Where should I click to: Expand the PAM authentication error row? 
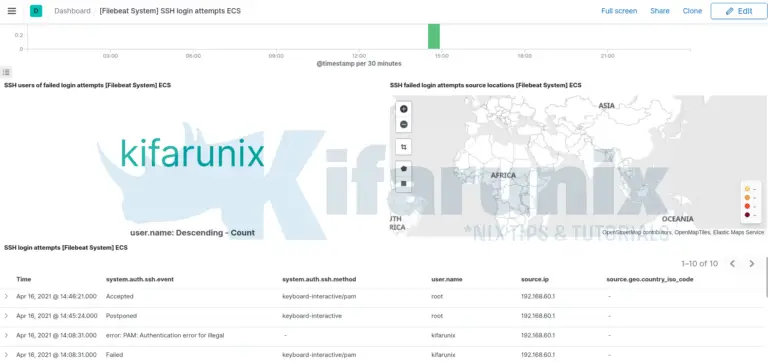tap(6, 336)
